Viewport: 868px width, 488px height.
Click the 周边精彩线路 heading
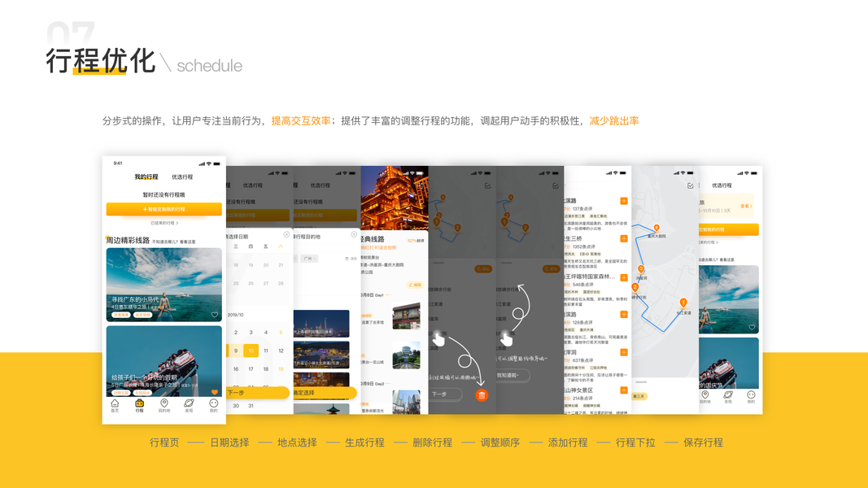pos(128,240)
